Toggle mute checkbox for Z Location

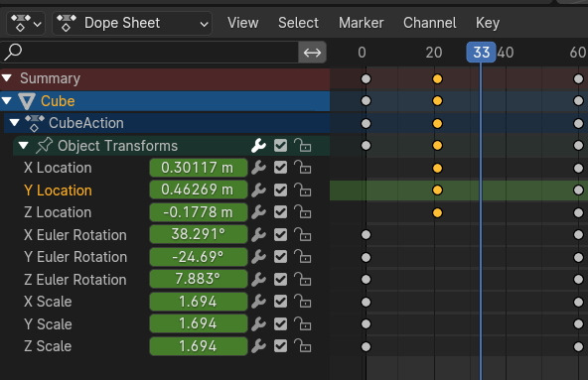[280, 212]
